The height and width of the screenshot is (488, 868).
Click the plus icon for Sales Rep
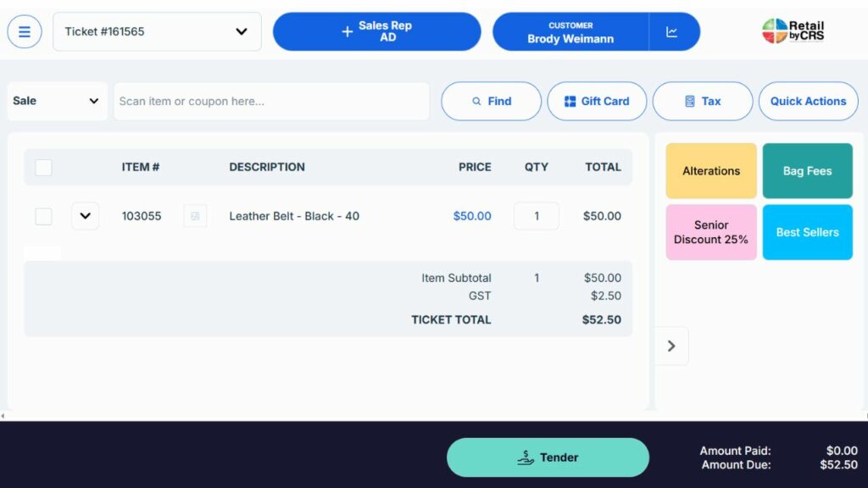pyautogui.click(x=347, y=32)
